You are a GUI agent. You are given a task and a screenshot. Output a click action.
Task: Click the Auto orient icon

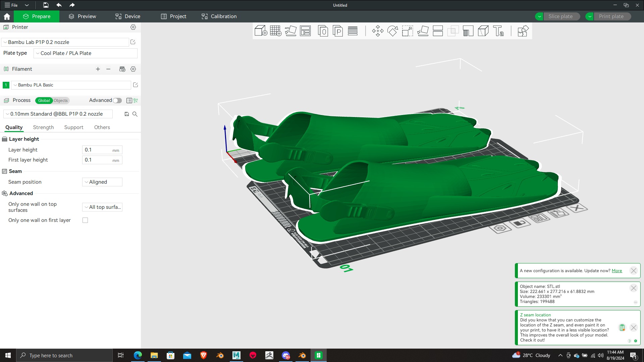pos(290,31)
